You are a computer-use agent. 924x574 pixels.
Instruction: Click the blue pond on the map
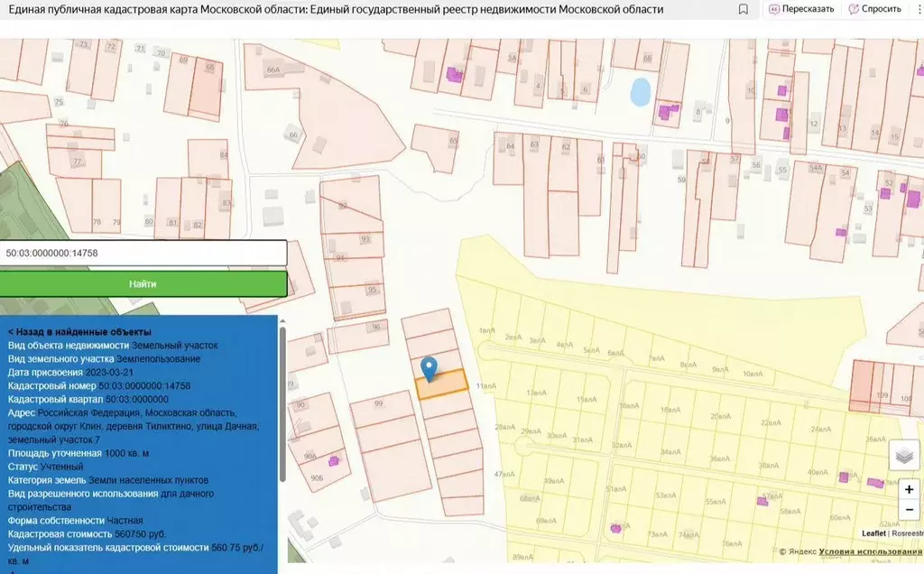tap(640, 90)
